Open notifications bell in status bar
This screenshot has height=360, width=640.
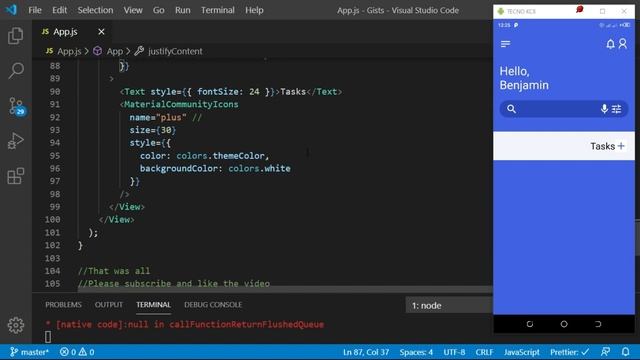point(625,352)
